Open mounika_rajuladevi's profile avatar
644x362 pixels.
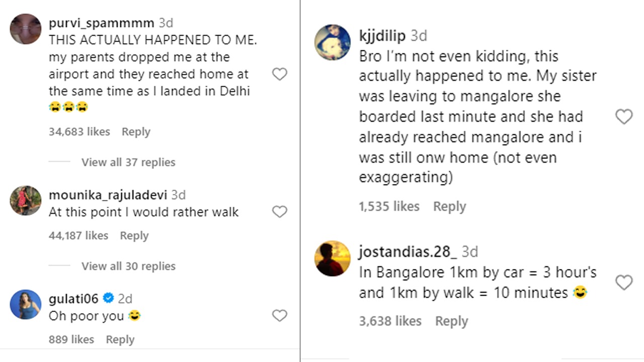point(26,201)
